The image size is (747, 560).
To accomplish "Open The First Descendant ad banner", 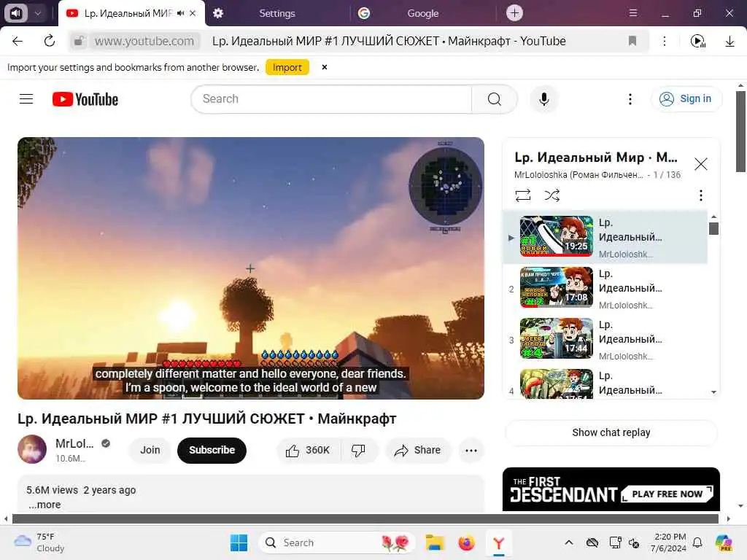I will [x=611, y=489].
